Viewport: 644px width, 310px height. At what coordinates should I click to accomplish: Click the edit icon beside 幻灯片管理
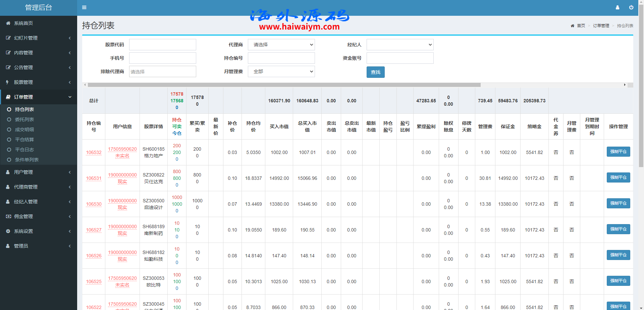(8, 38)
